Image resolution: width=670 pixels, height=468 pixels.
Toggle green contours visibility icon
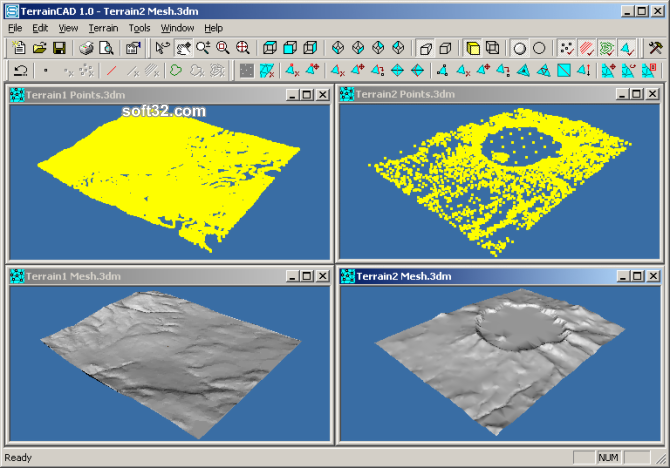[x=607, y=48]
